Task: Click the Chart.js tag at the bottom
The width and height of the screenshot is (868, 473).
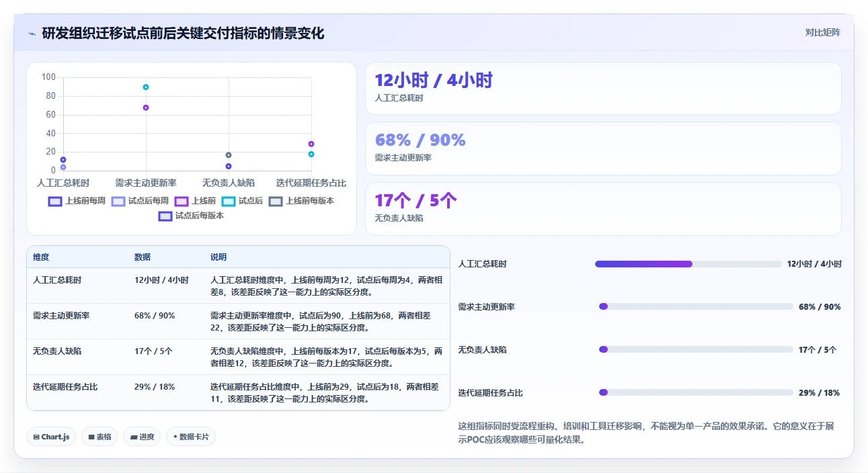Action: click(52, 437)
